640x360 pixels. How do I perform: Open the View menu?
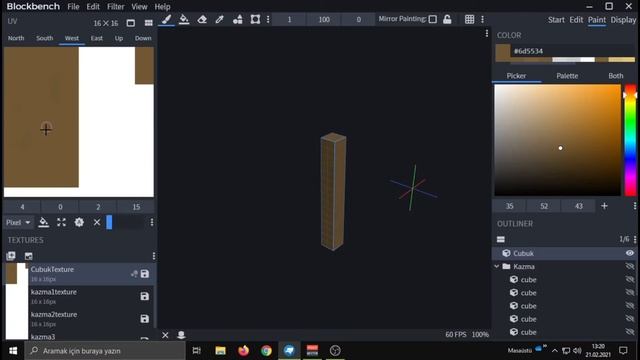pyautogui.click(x=139, y=7)
